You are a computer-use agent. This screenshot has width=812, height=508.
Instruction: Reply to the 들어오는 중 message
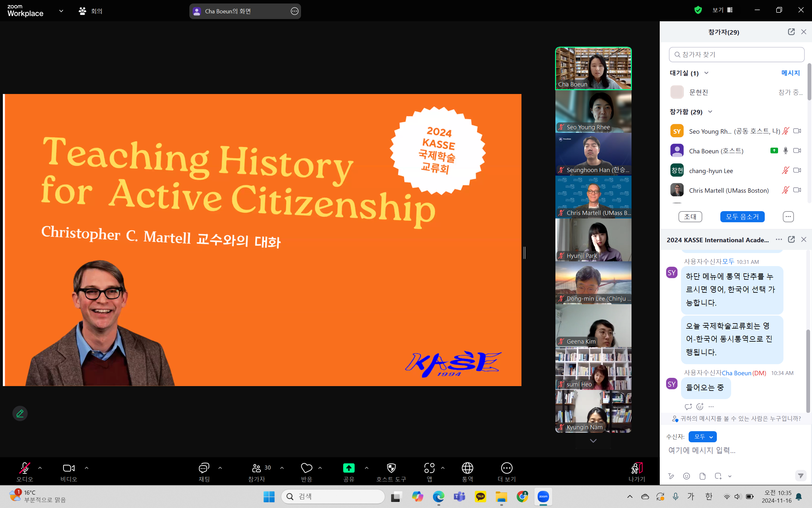[x=688, y=406]
